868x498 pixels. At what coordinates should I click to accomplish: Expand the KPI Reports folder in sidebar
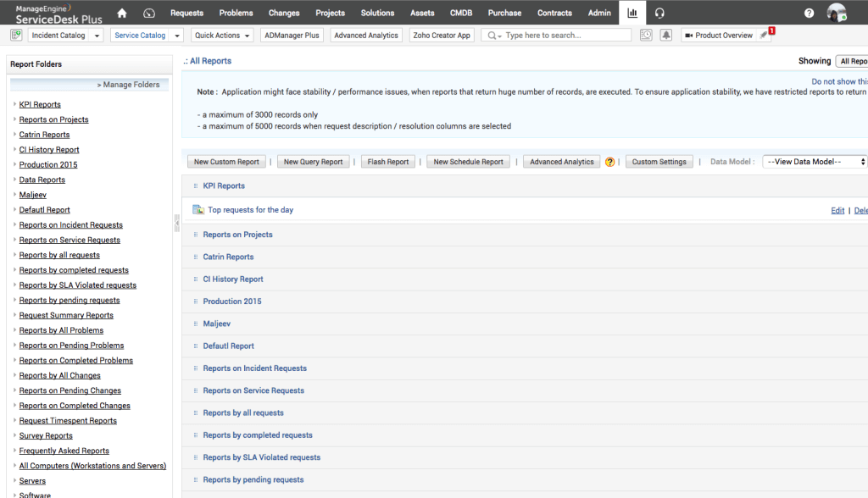pyautogui.click(x=14, y=104)
